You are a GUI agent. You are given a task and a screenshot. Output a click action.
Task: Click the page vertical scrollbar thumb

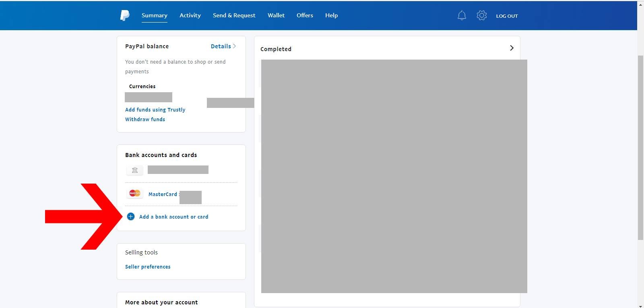[x=640, y=147]
